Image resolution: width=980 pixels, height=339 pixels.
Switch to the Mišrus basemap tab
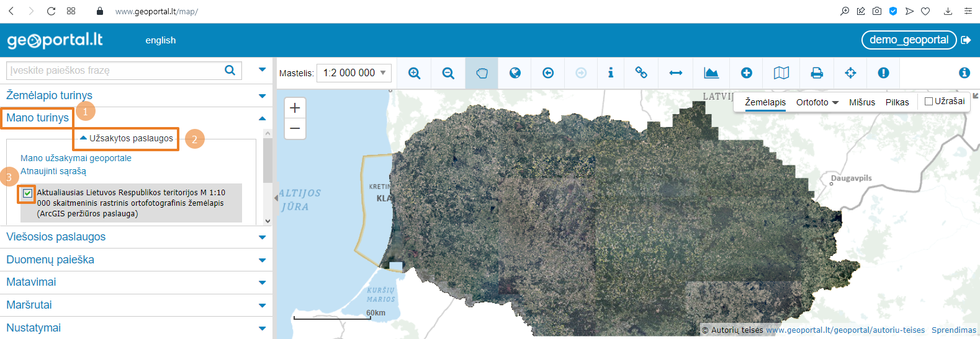(862, 102)
